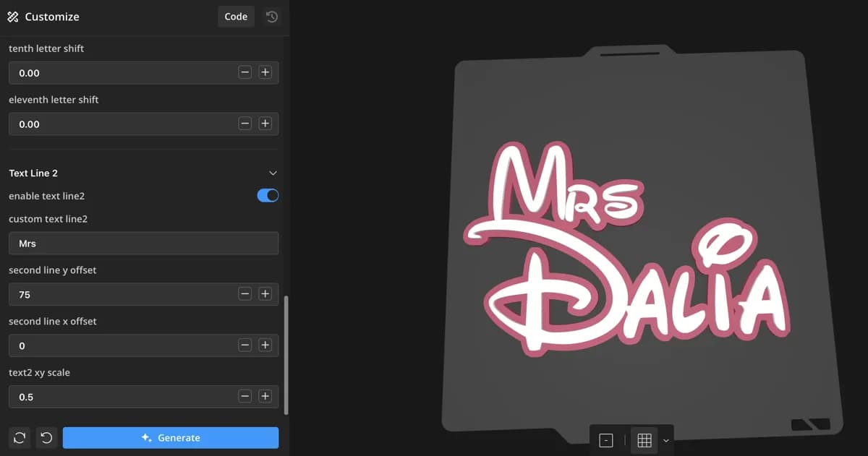Collapse the Text Line 2 section chevron
This screenshot has width=868, height=456.
pos(273,173)
